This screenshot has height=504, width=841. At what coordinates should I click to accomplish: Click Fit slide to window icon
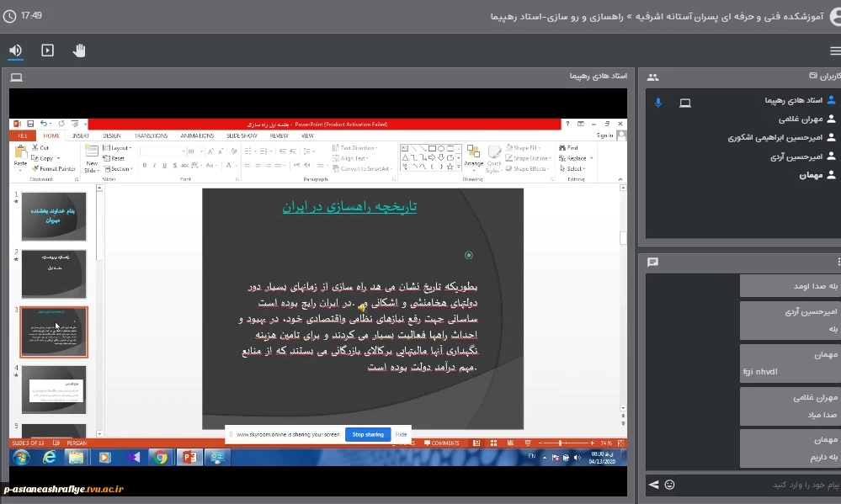(x=621, y=443)
